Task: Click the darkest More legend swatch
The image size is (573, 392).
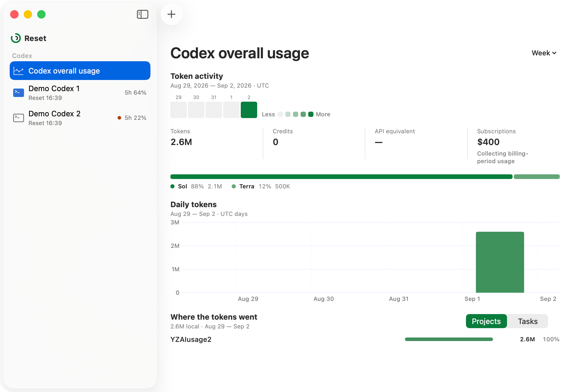Action: tap(311, 114)
